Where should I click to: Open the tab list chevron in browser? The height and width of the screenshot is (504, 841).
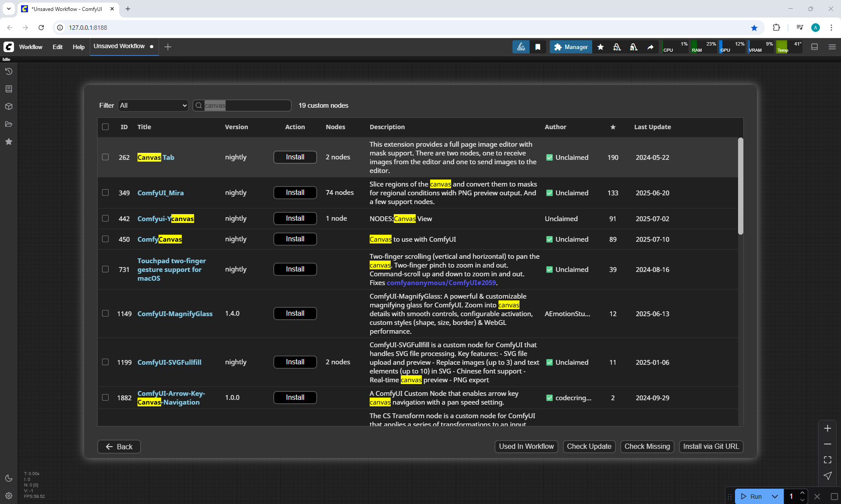[9, 9]
